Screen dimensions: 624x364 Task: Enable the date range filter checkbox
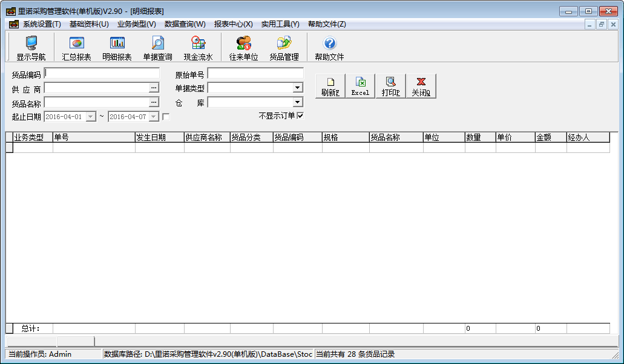click(166, 117)
